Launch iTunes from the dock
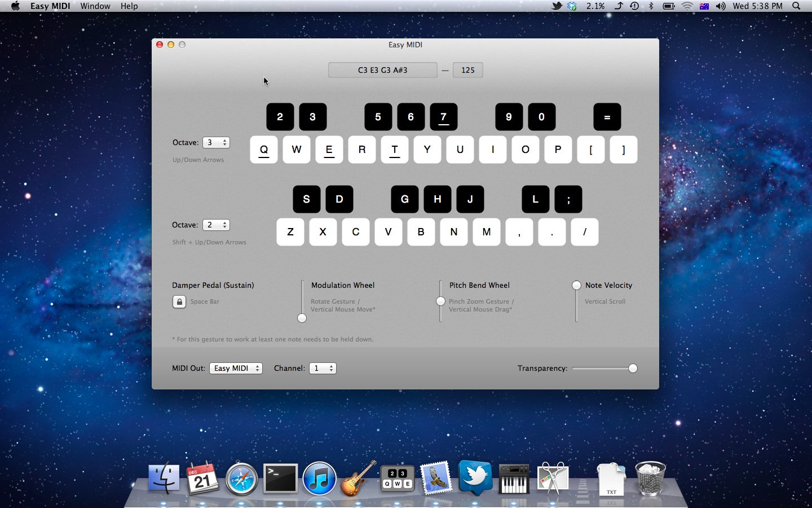This screenshot has height=508, width=812. click(319, 479)
